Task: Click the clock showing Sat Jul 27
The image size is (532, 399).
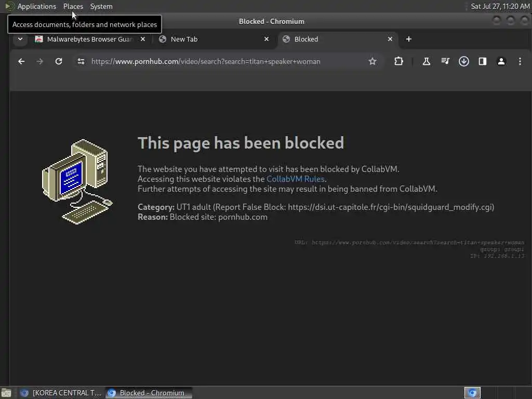Action: tap(500, 6)
